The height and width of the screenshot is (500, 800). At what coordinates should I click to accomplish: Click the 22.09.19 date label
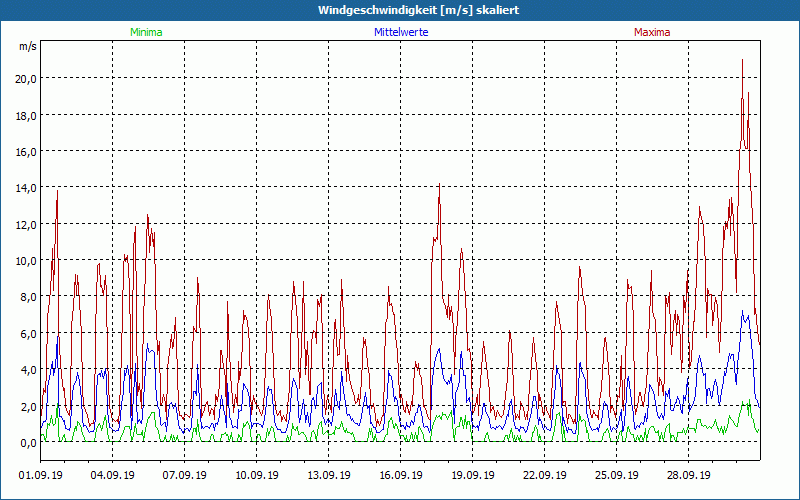544,476
